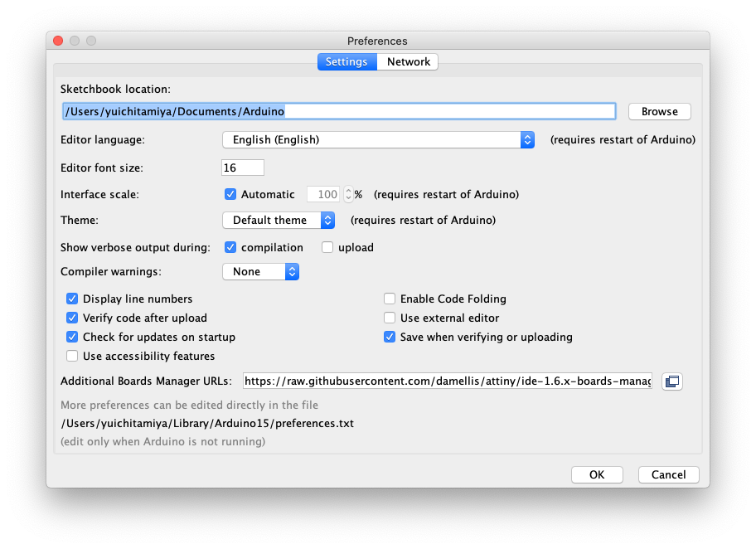Click the red close window button
Screen dimensions: 756x549
click(58, 41)
